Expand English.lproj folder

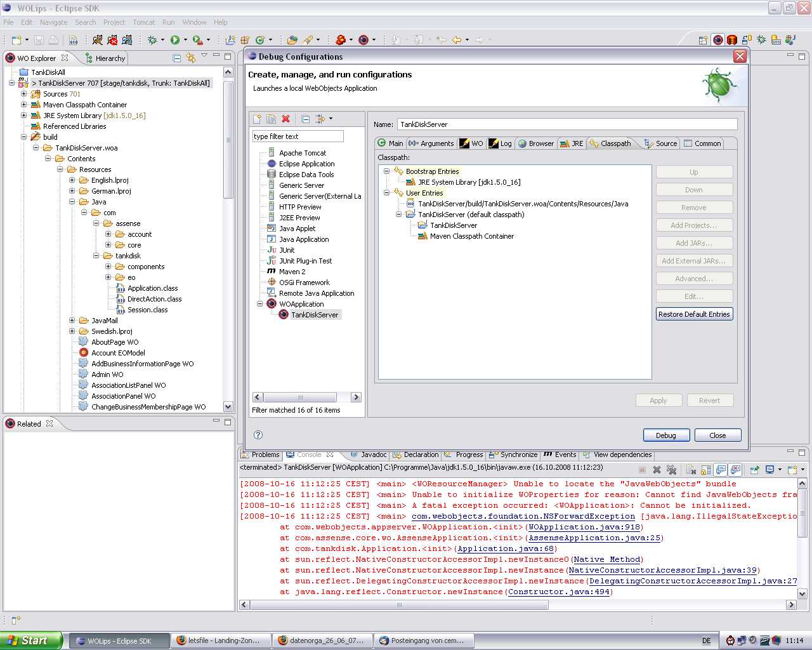pos(72,180)
